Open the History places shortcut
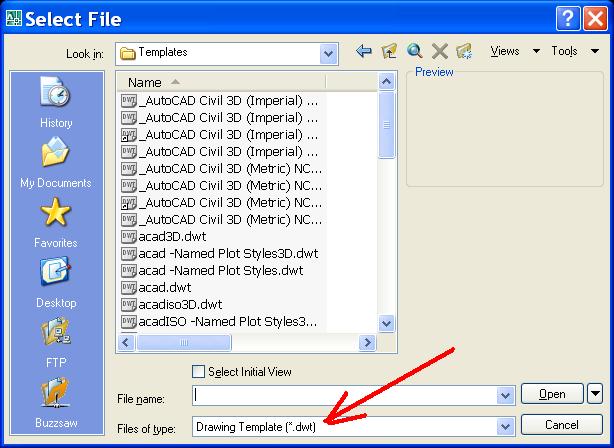The width and height of the screenshot is (614, 448). pos(56,103)
